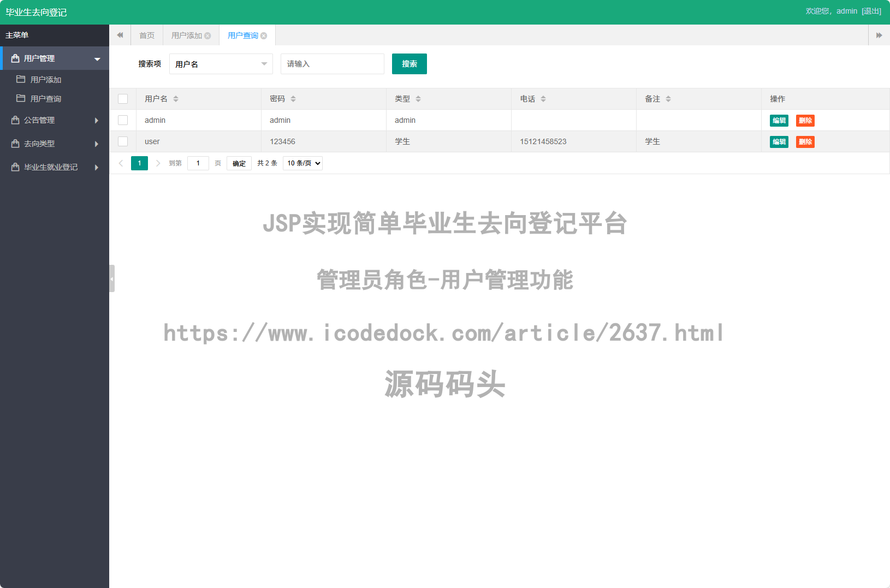This screenshot has height=588, width=890.
Task: Check the checkbox on the user row
Action: tap(123, 141)
